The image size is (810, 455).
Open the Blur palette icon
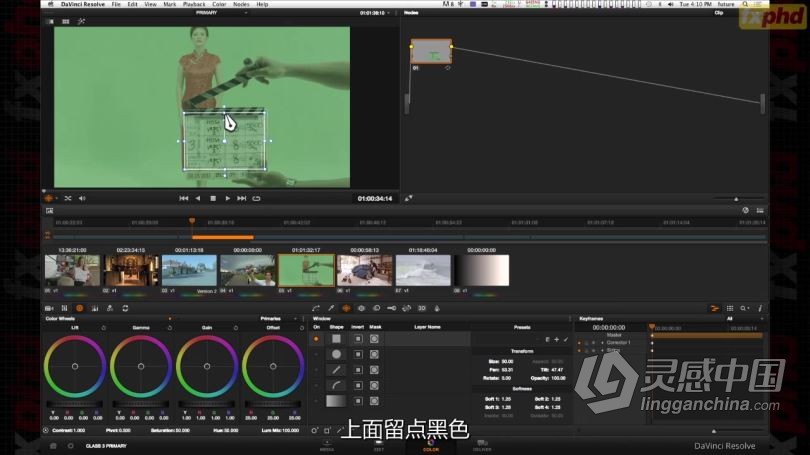coord(377,308)
